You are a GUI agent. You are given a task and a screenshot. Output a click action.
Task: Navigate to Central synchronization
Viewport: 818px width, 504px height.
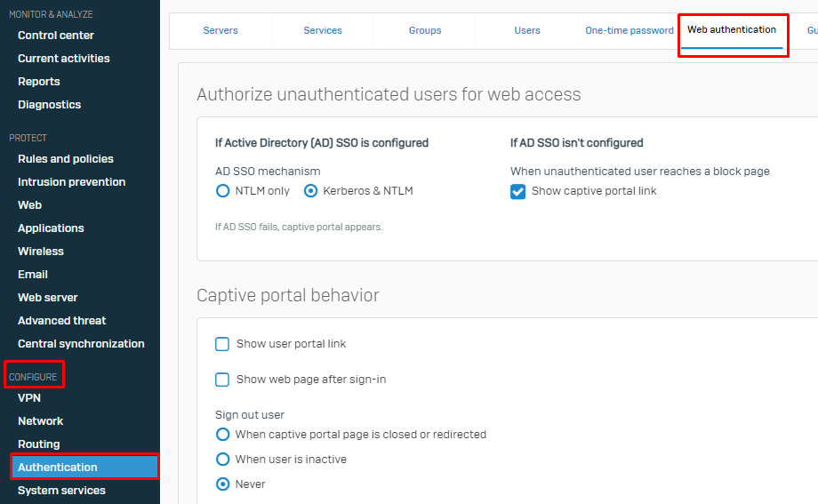81,344
